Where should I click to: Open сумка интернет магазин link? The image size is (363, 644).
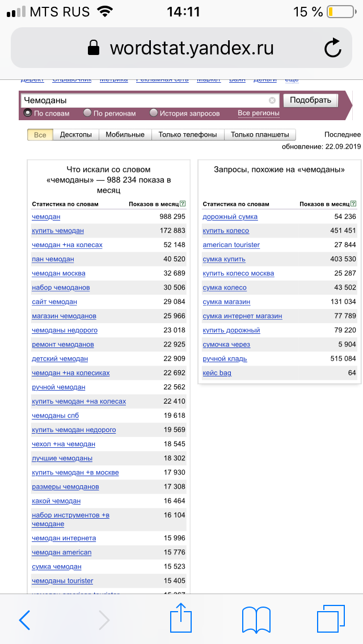coord(243,316)
